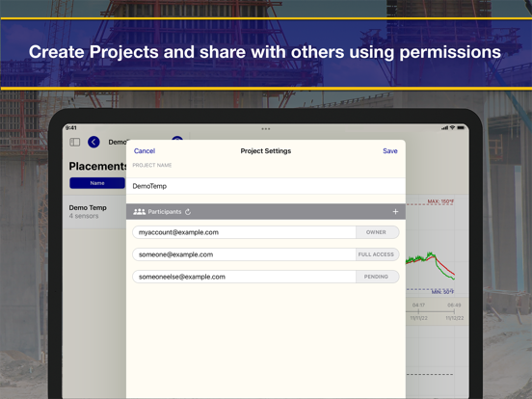Select the someoneelse@example.com email field

[244, 277]
